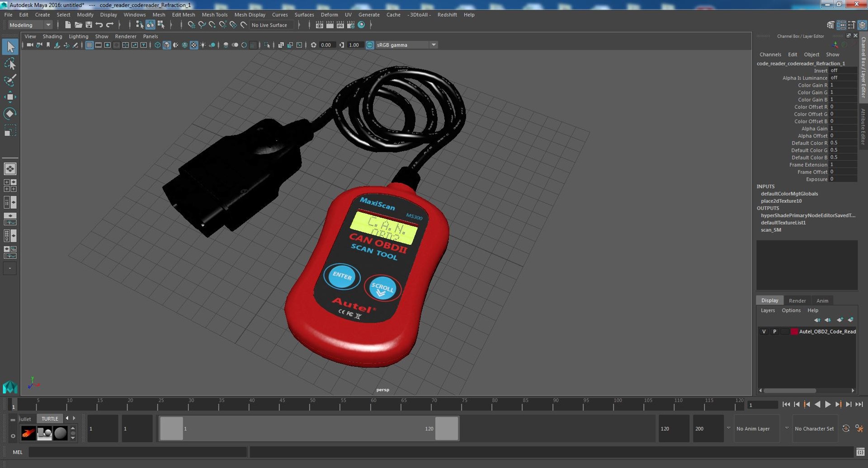Redo the last action

tap(109, 25)
